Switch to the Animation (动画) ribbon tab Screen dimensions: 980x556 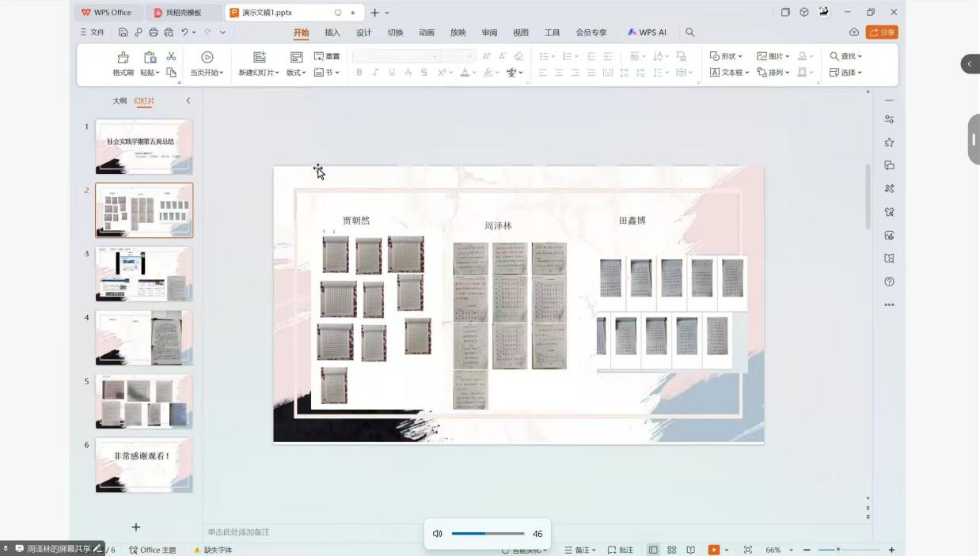427,32
